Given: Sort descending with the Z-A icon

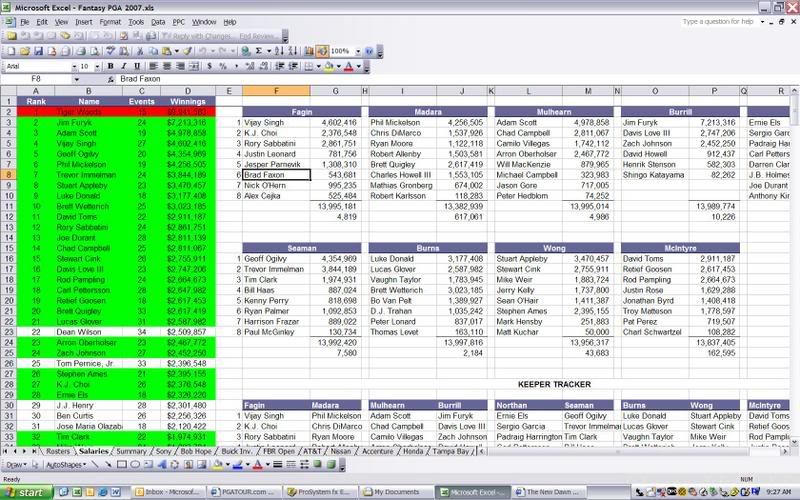Looking at the screenshot, I should coord(293,51).
